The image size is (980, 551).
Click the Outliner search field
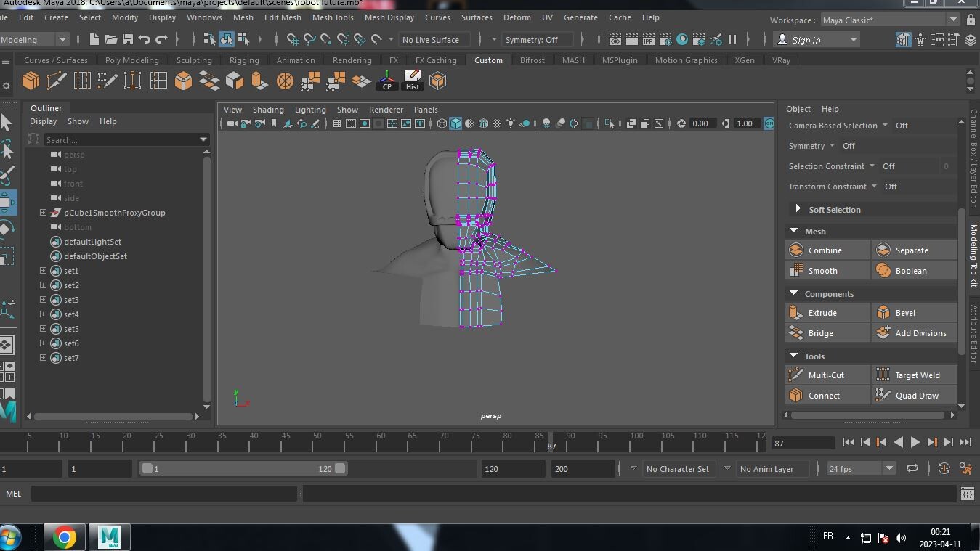120,139
